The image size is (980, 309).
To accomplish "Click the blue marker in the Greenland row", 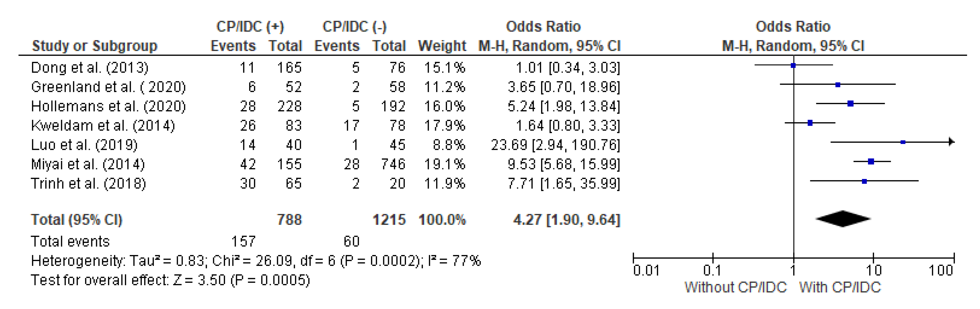I will [838, 85].
